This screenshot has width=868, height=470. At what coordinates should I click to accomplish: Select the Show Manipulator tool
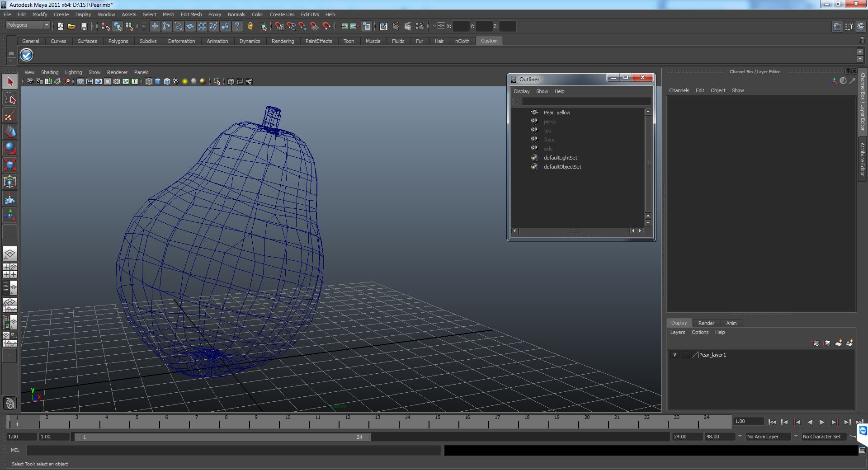[10, 215]
